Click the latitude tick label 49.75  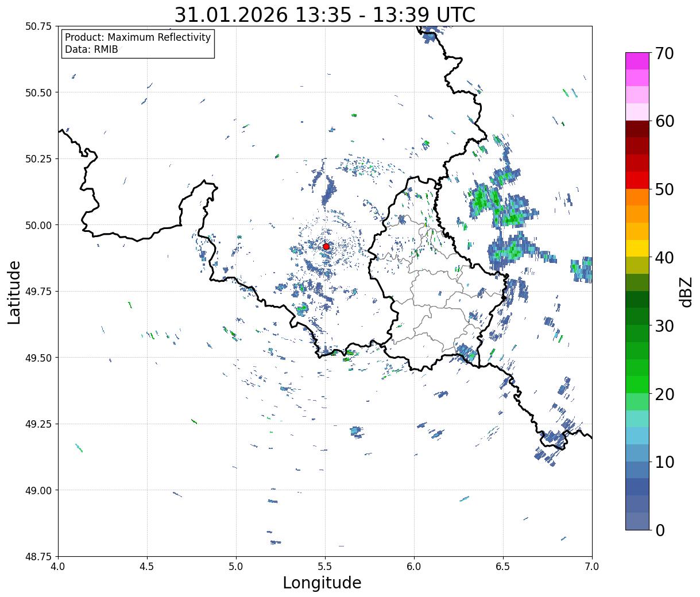click(39, 292)
